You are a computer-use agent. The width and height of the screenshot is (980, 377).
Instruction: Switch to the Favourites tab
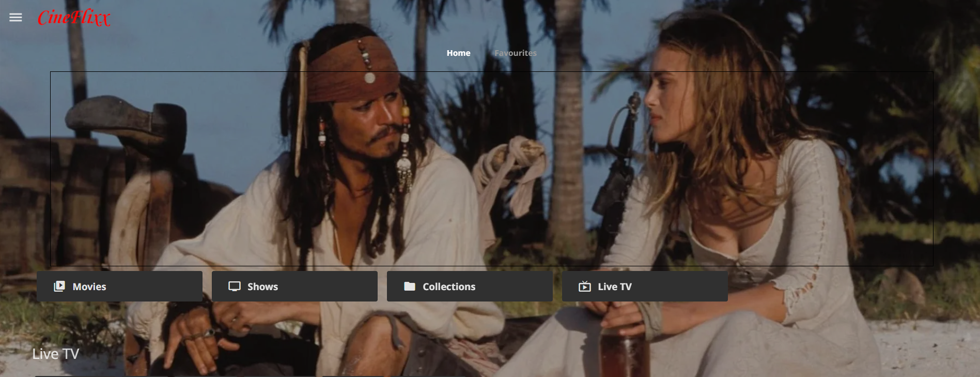[x=515, y=53]
